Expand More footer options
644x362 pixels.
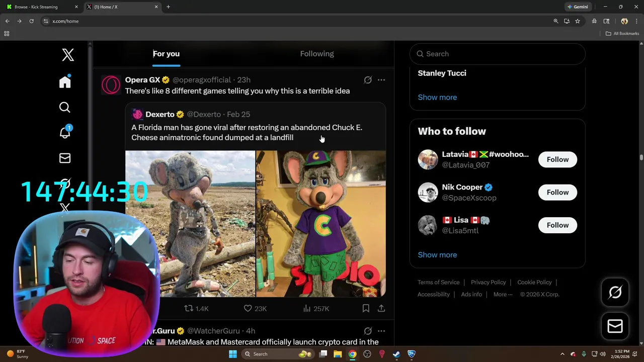tap(503, 295)
